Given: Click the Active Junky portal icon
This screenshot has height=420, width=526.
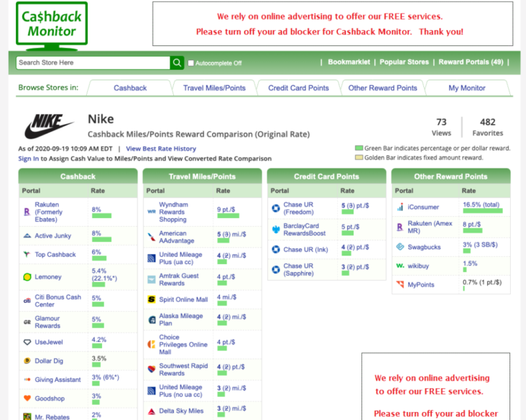Looking at the screenshot, I should (27, 235).
